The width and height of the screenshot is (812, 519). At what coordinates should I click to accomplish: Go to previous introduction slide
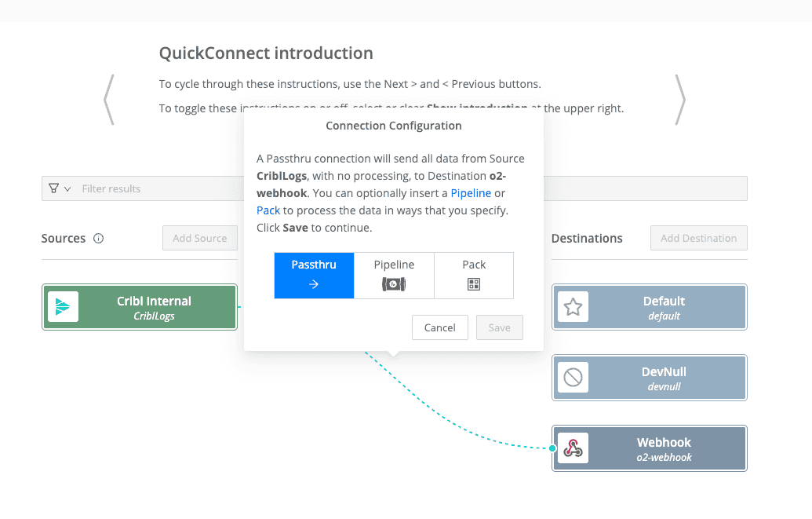(x=109, y=100)
